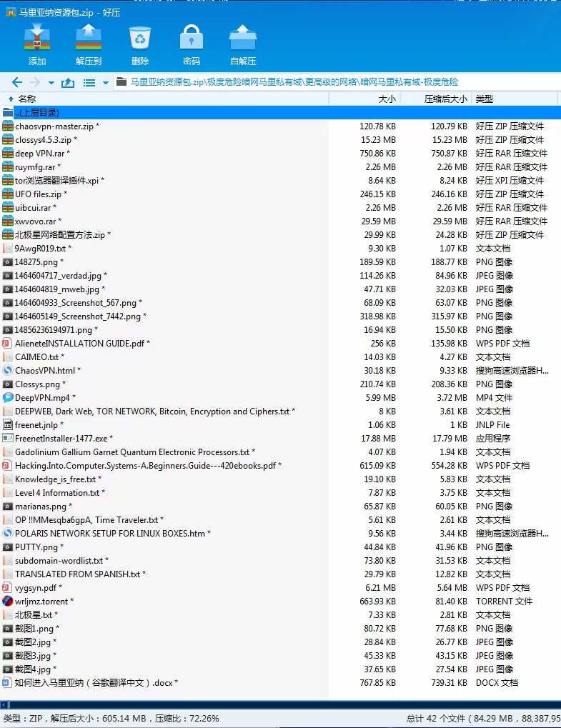Screen dimensions: 561x728
Task: Select the 截图3.jpg file name
Action: tap(33, 655)
